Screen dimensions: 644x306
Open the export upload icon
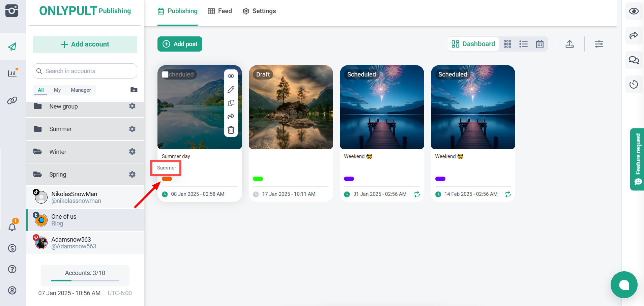pyautogui.click(x=569, y=44)
